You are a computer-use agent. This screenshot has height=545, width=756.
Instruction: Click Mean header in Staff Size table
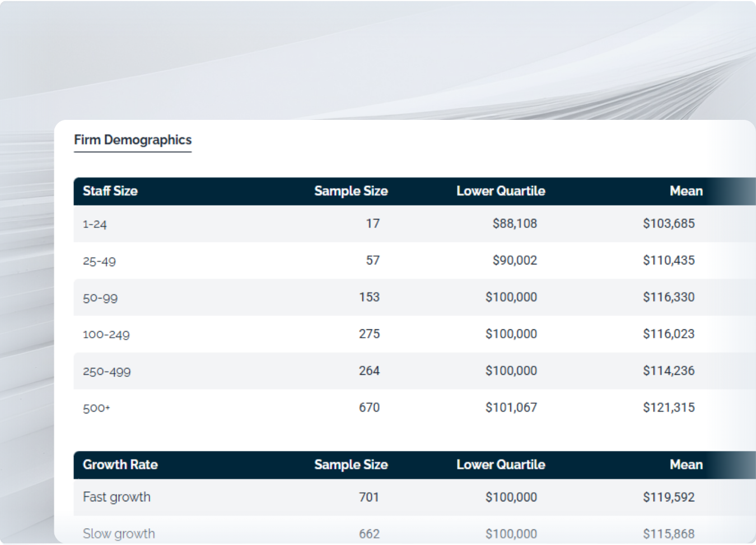pyautogui.click(x=686, y=191)
